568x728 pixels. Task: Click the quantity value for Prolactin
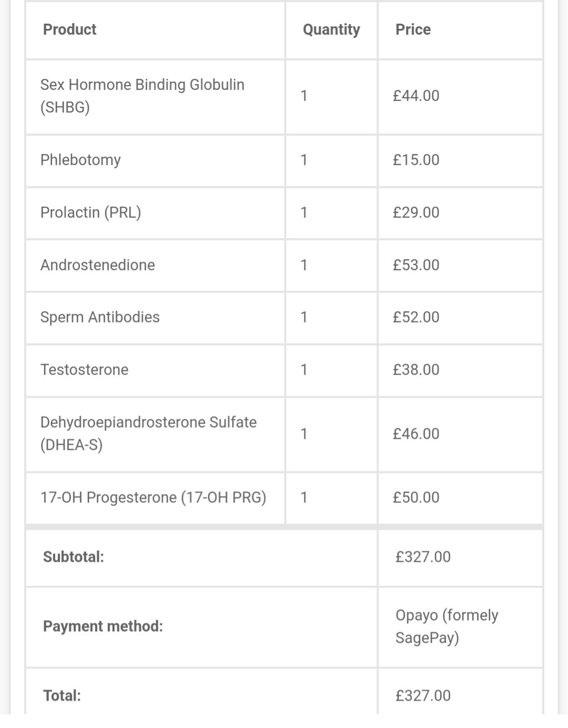(303, 213)
